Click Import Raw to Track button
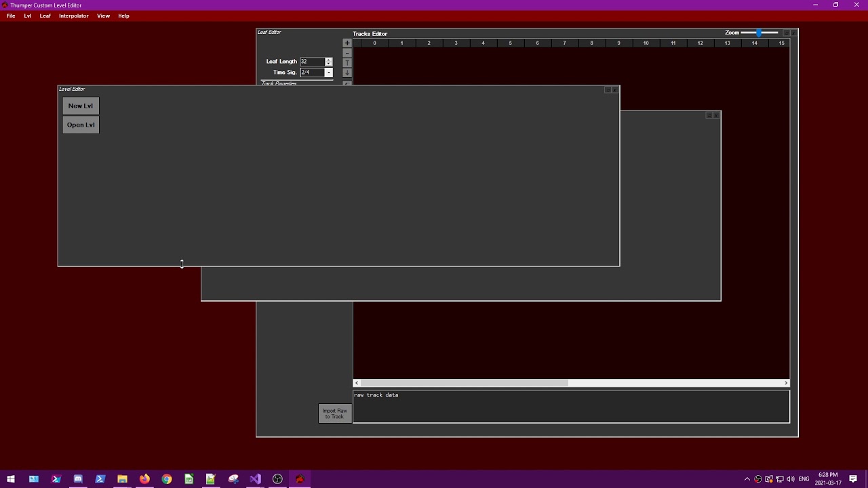This screenshot has height=488, width=868. pyautogui.click(x=335, y=413)
